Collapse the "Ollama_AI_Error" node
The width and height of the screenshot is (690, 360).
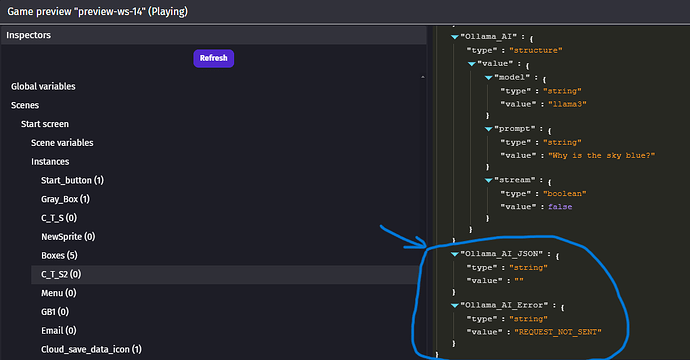(455, 305)
